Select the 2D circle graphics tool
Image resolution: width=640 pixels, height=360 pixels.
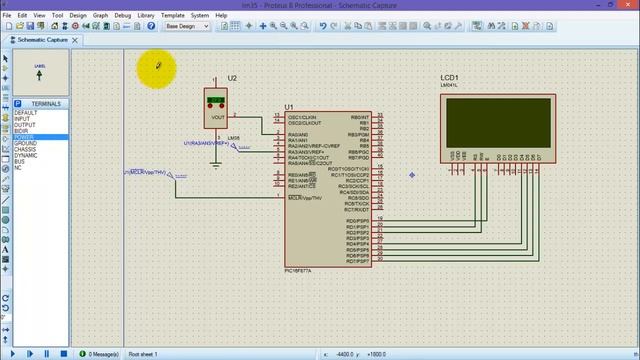coord(5,220)
